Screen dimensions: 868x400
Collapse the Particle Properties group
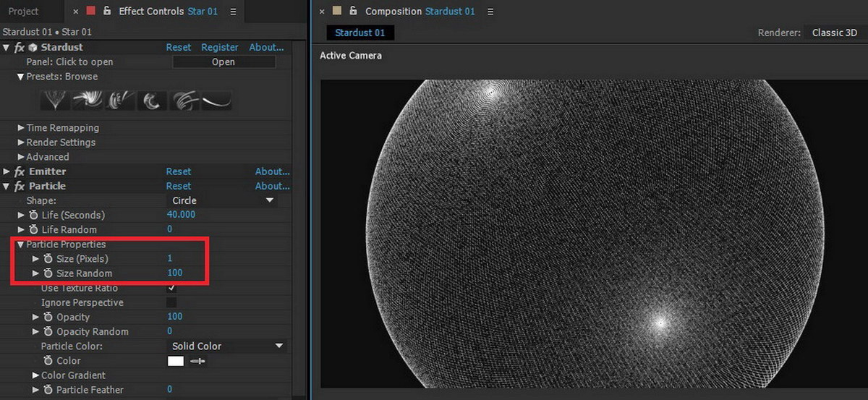21,244
